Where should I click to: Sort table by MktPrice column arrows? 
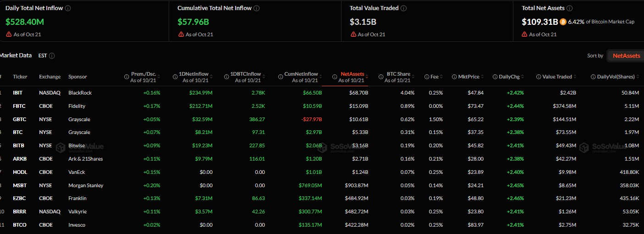(x=482, y=77)
